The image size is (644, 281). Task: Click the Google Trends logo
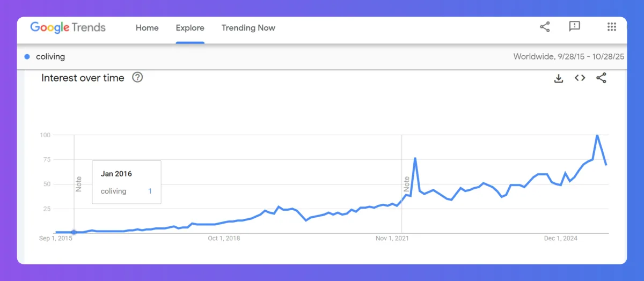68,28
